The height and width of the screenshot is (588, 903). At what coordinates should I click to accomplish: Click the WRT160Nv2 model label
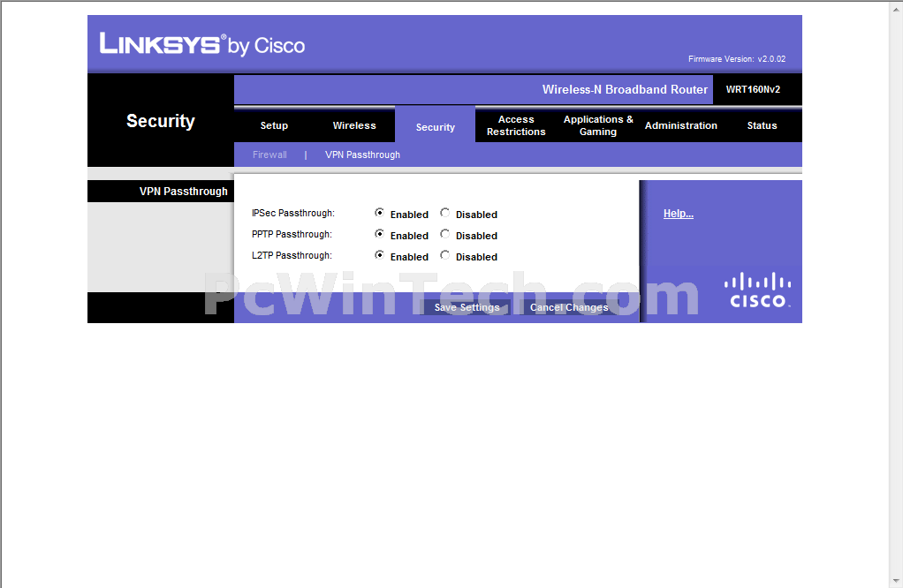coord(753,89)
